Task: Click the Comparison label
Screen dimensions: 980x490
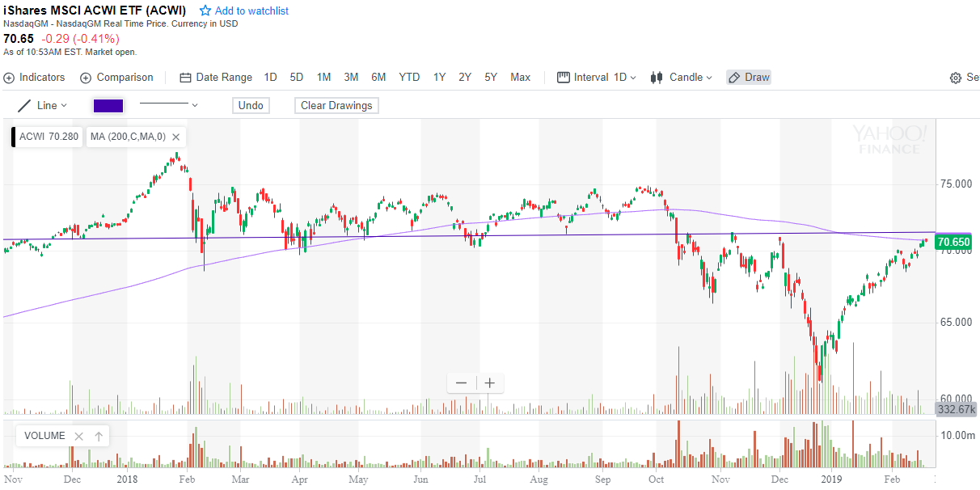Action: [125, 78]
